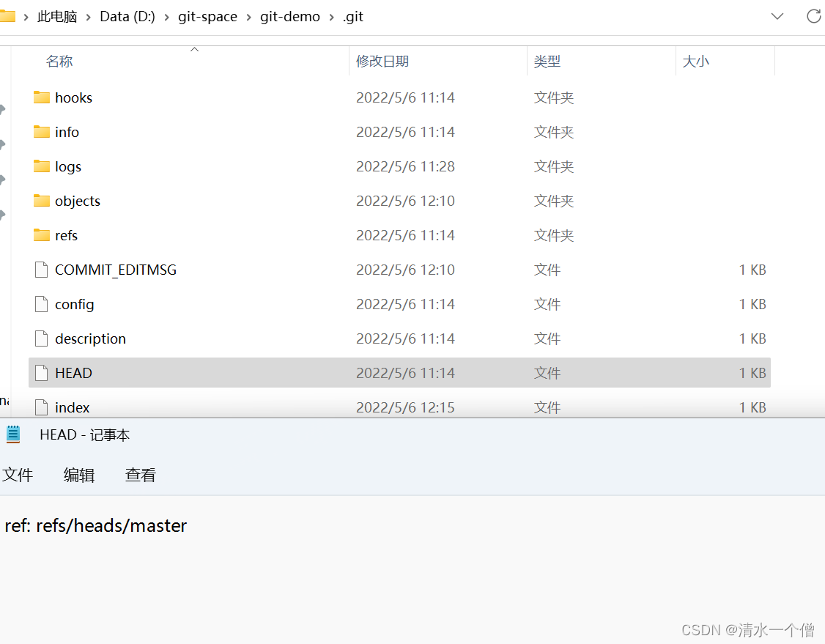Sort by 类型 column header
Viewport: 825px width, 644px height.
[x=547, y=61]
